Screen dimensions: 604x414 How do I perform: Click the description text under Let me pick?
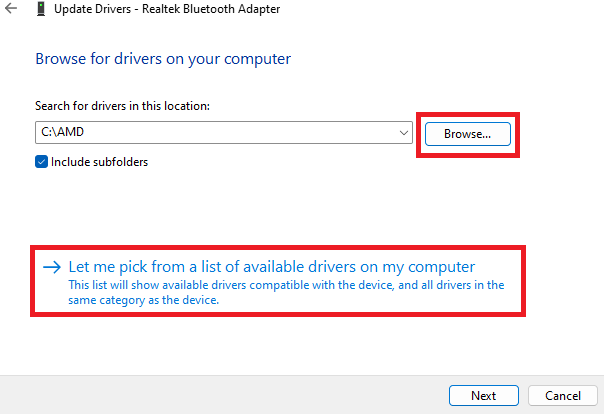285,291
